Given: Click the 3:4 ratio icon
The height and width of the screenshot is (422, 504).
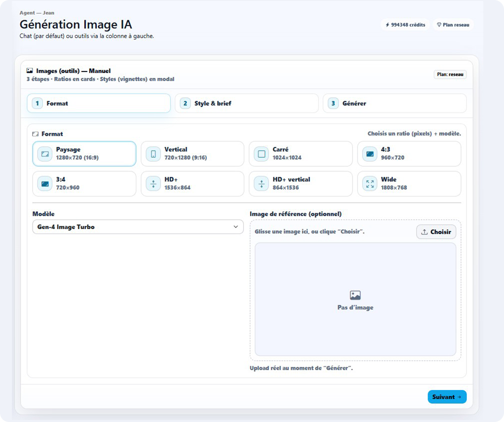Looking at the screenshot, I should [45, 184].
